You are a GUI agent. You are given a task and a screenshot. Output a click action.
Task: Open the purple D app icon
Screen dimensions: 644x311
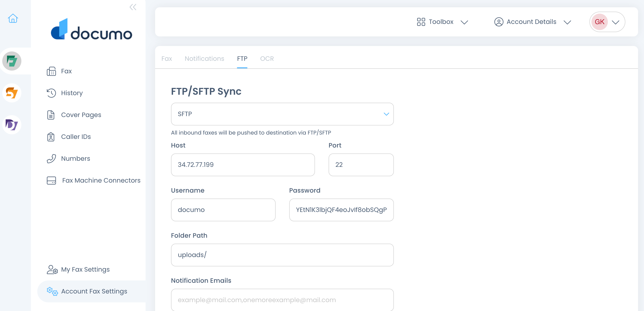[x=12, y=125]
